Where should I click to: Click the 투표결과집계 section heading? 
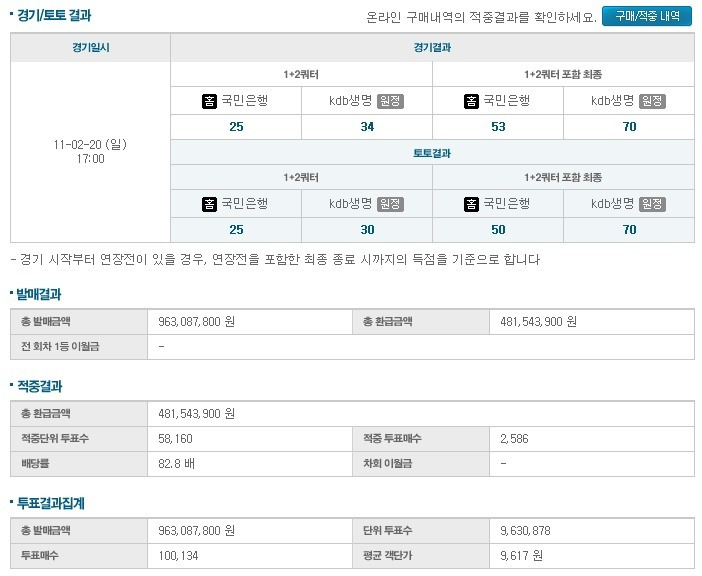[x=51, y=503]
